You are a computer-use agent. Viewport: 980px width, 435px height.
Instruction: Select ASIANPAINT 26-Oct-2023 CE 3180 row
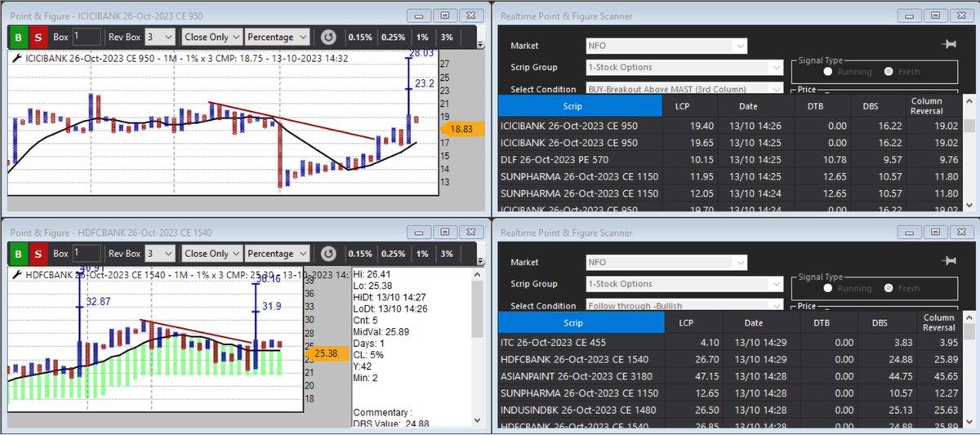coord(730,376)
